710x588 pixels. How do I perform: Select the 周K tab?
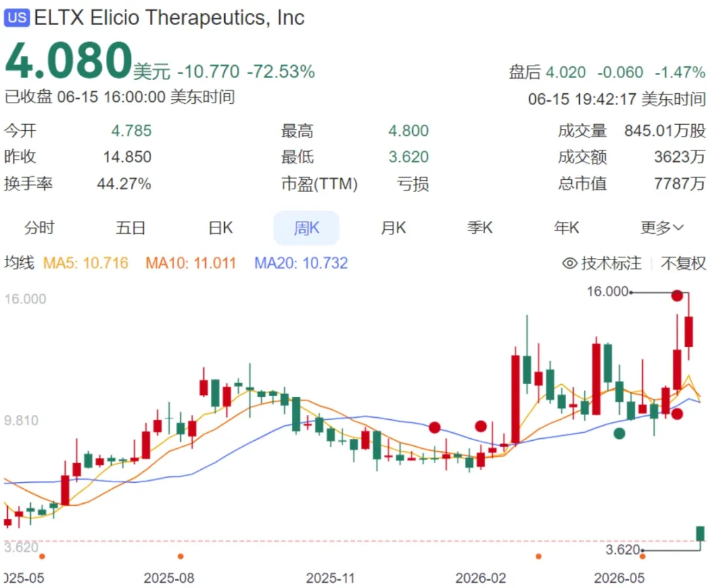[306, 228]
